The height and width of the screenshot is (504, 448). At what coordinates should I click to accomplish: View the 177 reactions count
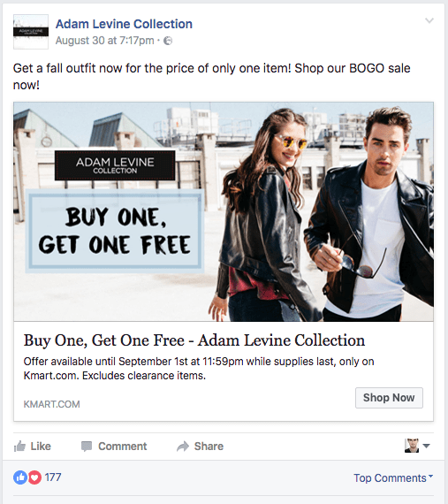(53, 477)
